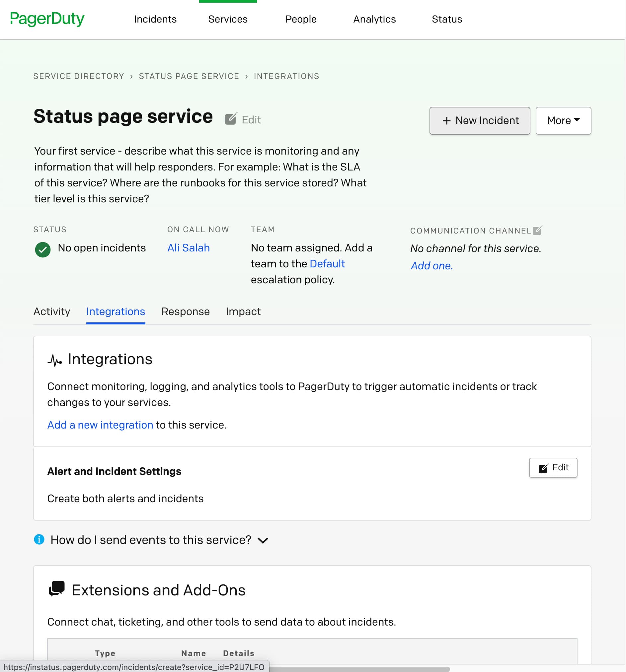Click Add one communication channel link

pyautogui.click(x=431, y=266)
